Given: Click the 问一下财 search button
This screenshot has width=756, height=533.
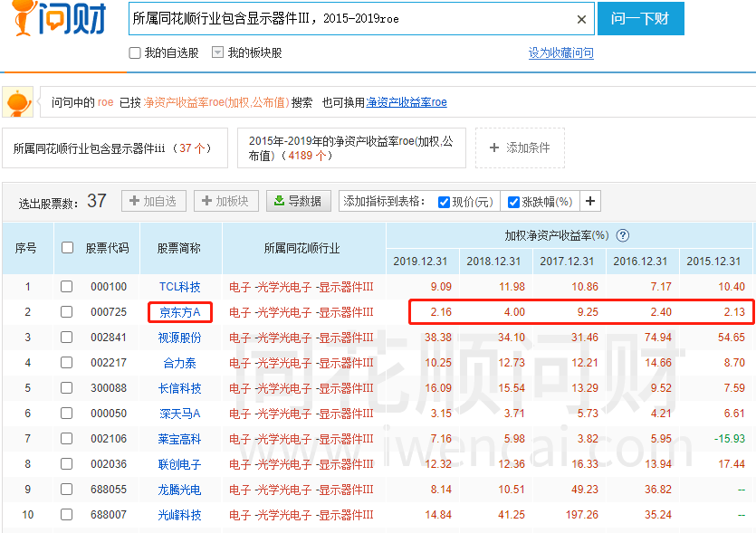Looking at the screenshot, I should pos(640,18).
